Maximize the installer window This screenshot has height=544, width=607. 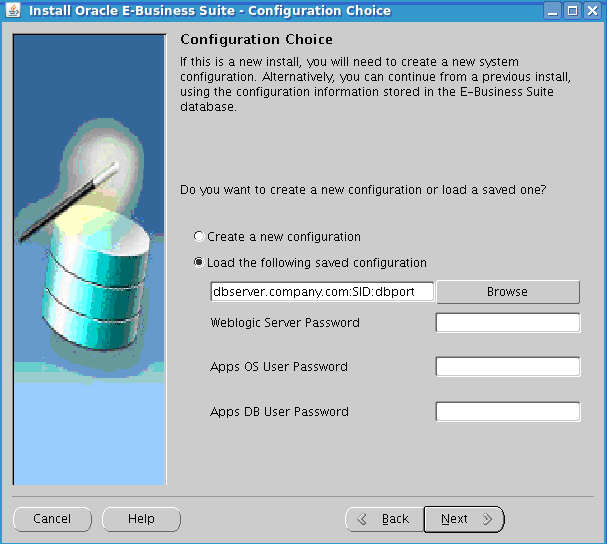(x=573, y=10)
